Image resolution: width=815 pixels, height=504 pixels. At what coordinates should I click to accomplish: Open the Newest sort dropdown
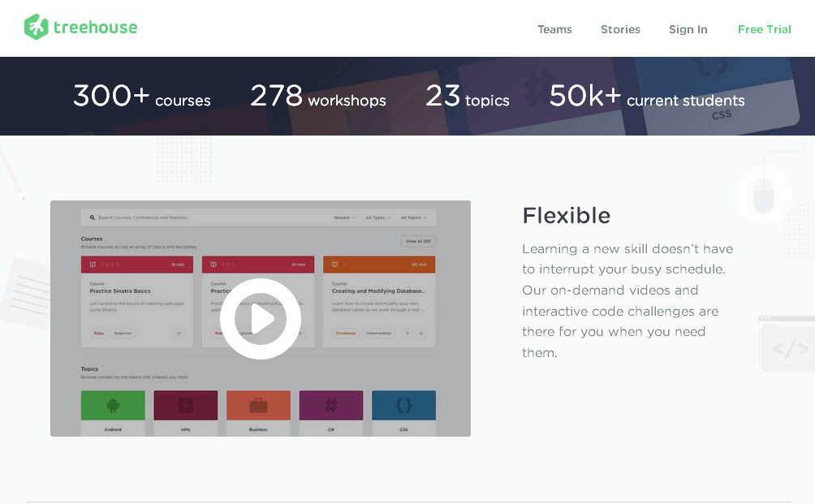345,218
